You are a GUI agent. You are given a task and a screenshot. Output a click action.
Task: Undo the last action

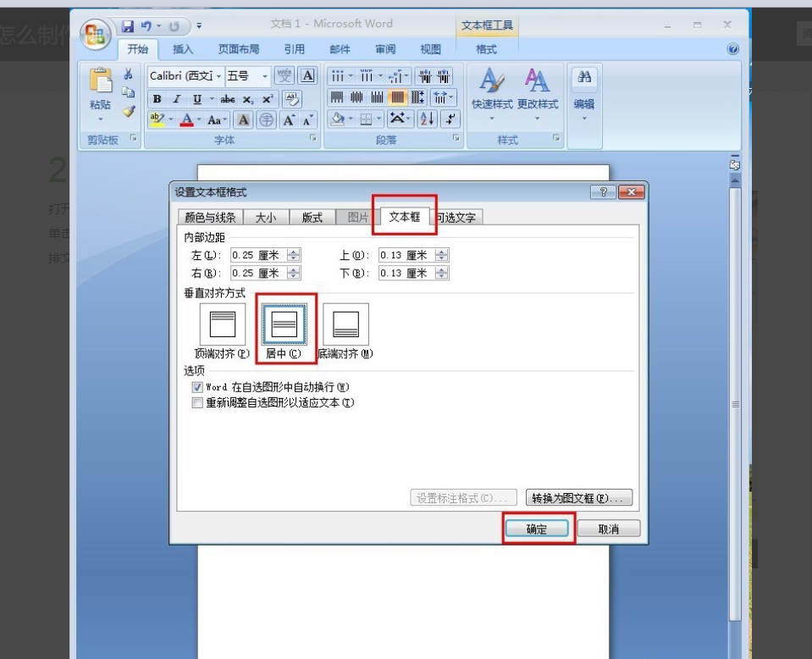click(146, 26)
